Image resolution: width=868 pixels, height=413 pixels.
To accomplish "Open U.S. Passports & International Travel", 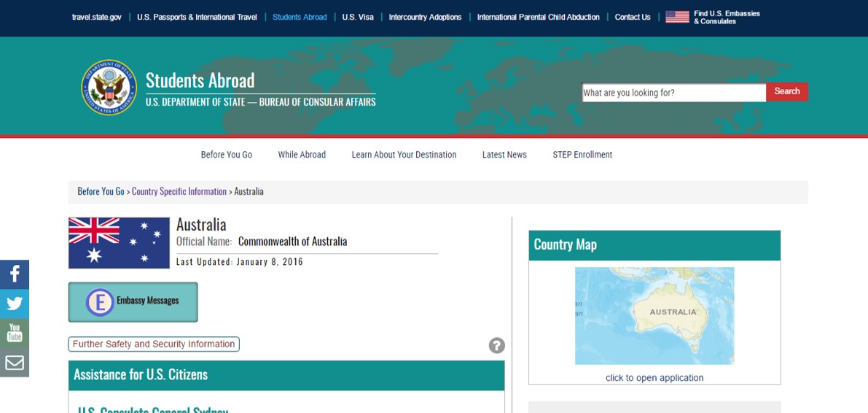I will pos(197,18).
